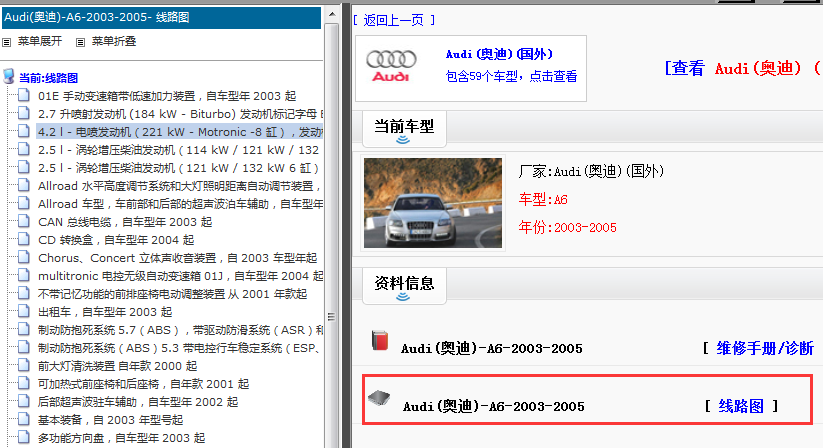
Task: Select CD 转换盒 2004 item
Action: tap(116, 240)
